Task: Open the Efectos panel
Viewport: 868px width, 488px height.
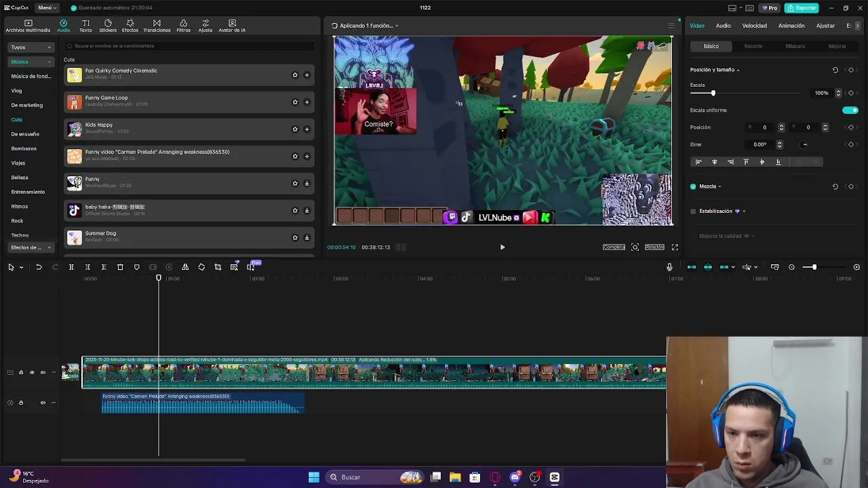Action: pyautogui.click(x=130, y=26)
